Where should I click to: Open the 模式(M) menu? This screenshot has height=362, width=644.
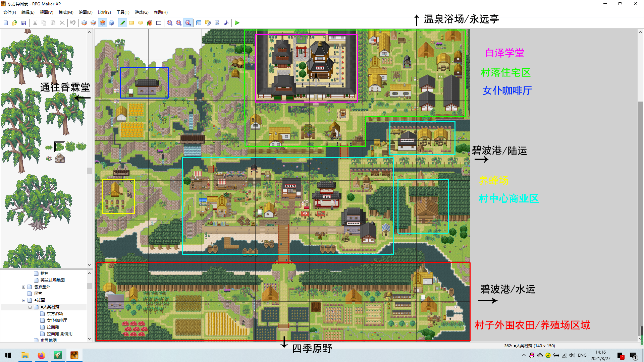tap(66, 12)
